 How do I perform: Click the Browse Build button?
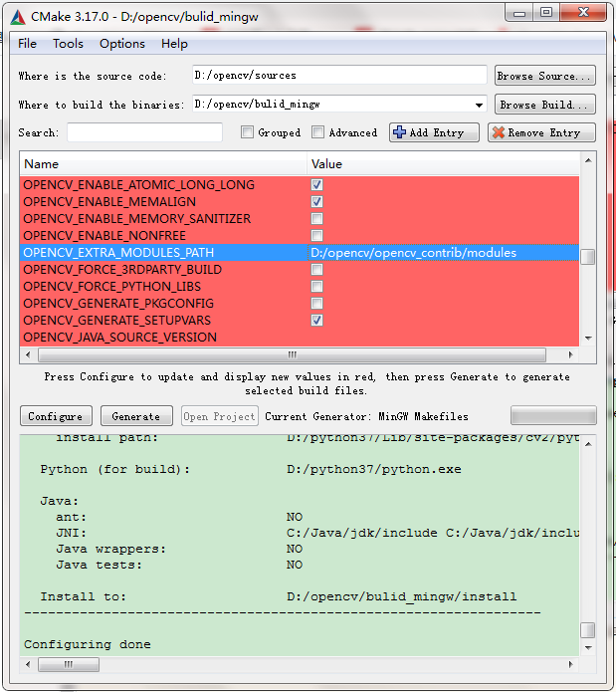545,105
